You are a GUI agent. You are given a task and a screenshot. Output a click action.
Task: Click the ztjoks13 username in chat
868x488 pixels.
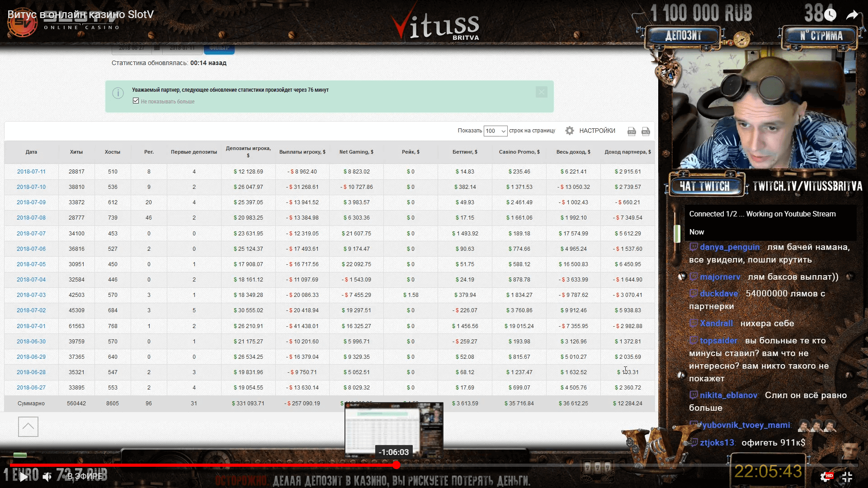tap(717, 443)
